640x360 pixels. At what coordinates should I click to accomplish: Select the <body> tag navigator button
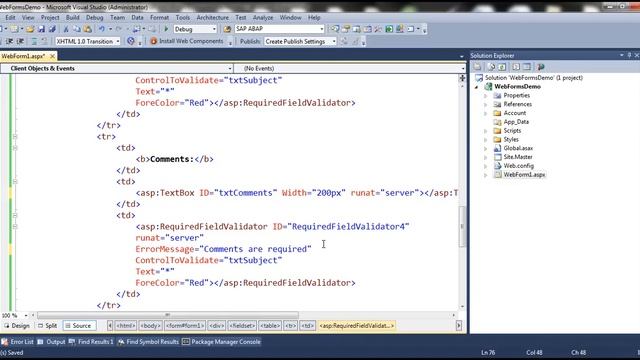150,326
